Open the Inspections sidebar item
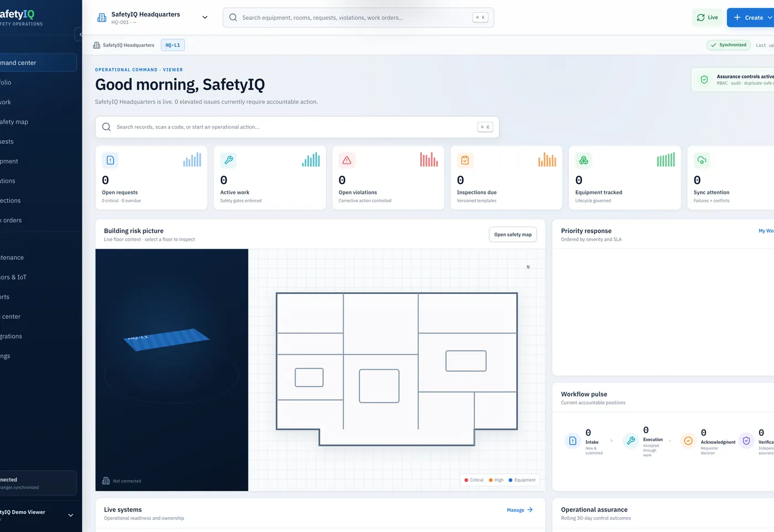Screen dimensions: 774x532 point(38,201)
